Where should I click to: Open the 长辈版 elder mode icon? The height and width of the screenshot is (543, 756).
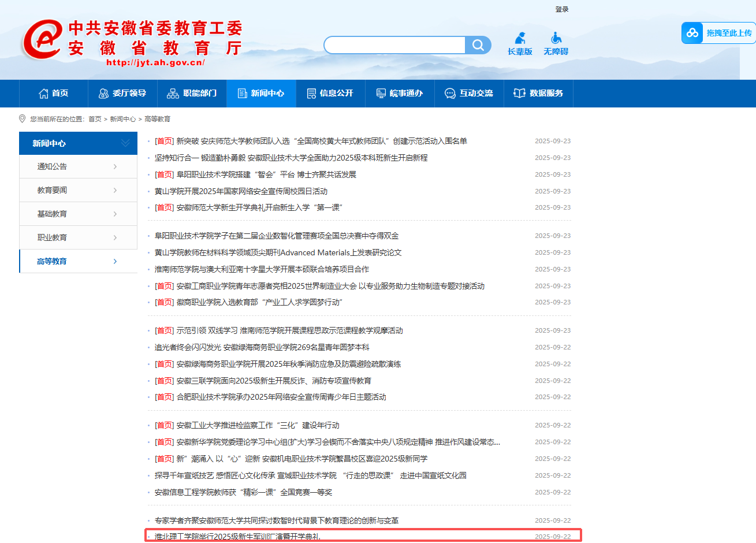(520, 39)
